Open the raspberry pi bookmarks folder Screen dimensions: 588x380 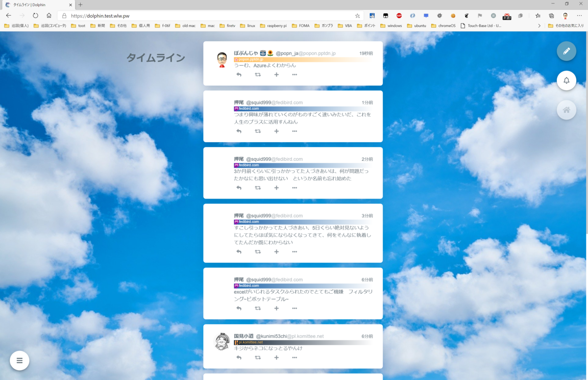273,25
